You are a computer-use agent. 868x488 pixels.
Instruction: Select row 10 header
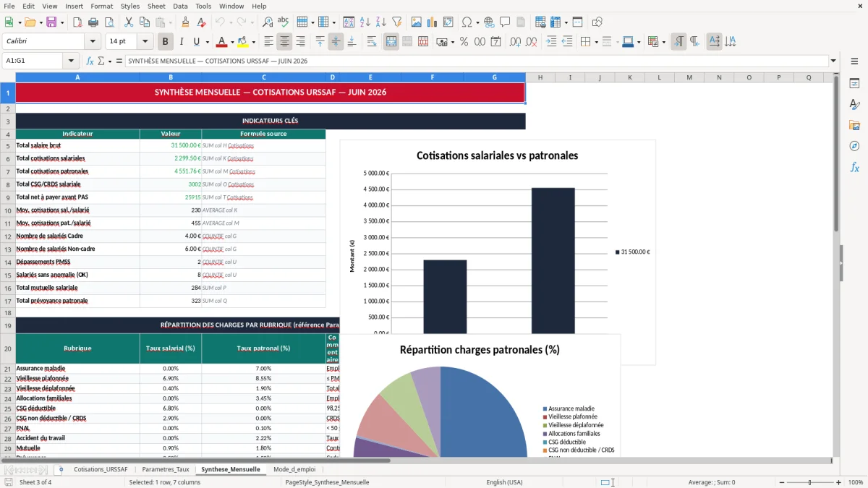point(8,210)
